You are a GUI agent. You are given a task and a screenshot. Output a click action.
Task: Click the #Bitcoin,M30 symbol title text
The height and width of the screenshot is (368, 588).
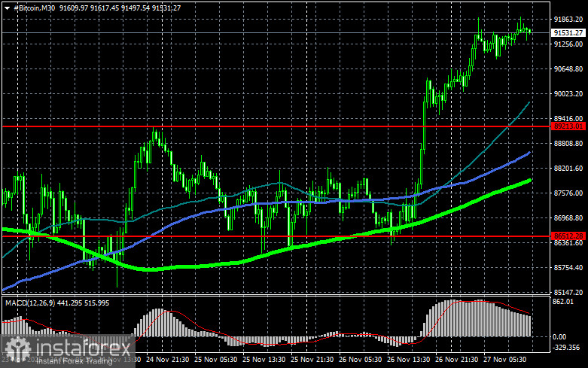(x=34, y=8)
